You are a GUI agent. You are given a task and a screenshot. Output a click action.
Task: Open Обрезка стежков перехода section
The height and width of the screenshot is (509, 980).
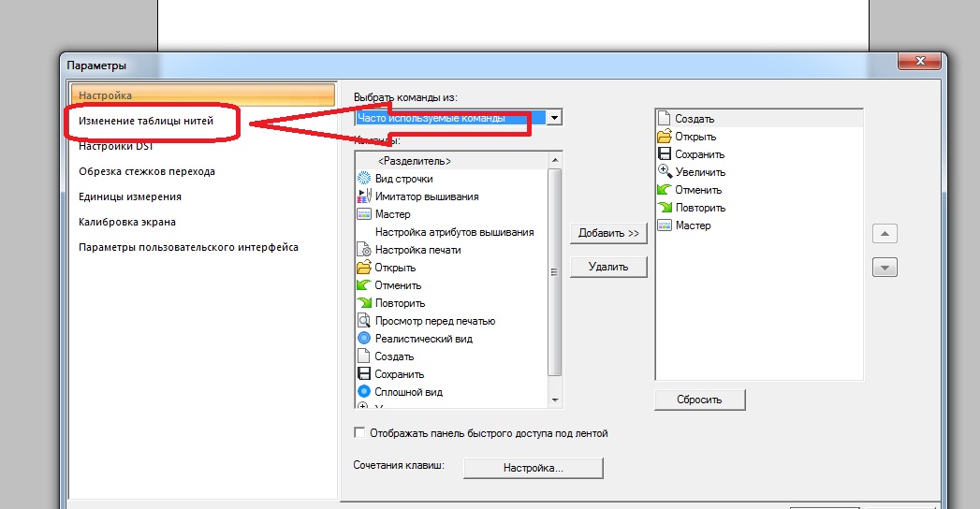pos(147,171)
